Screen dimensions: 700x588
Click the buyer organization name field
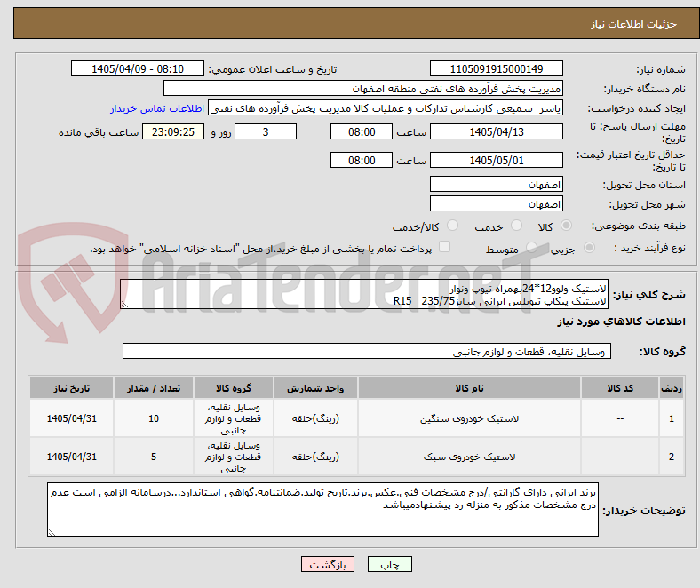tap(363, 89)
